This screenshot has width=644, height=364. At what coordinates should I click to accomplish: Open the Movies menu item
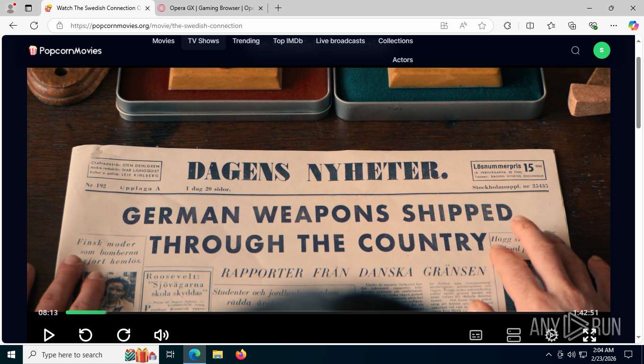tap(163, 41)
